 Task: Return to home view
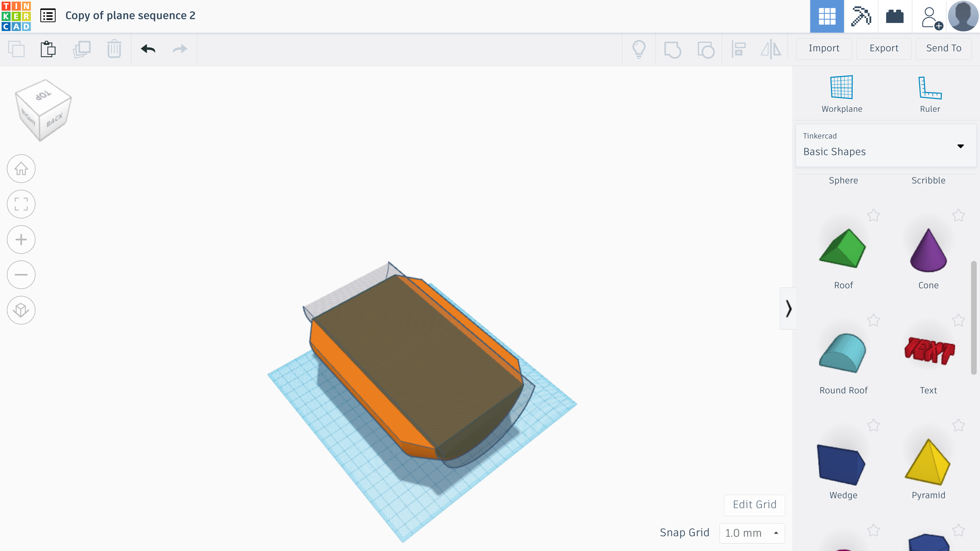pyautogui.click(x=21, y=169)
